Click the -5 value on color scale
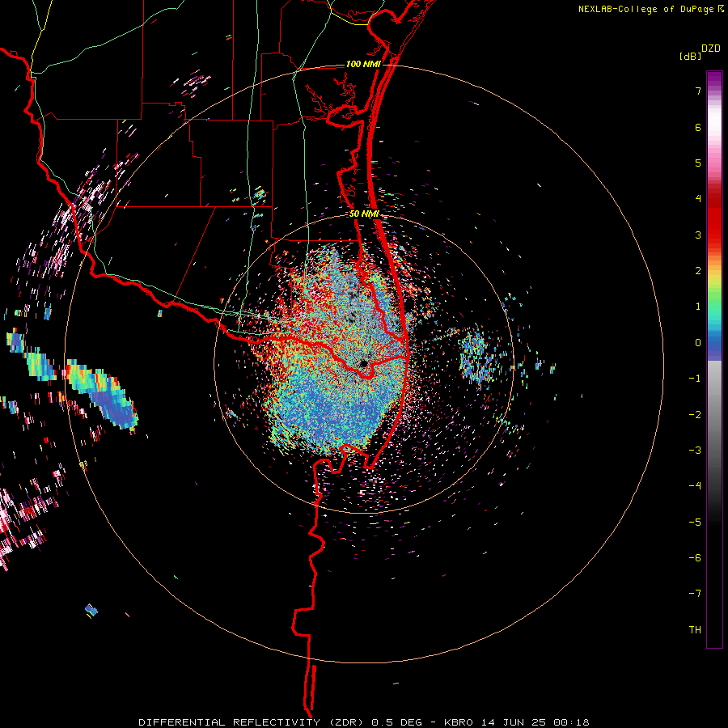Screen dimensions: 728x728 click(x=695, y=523)
